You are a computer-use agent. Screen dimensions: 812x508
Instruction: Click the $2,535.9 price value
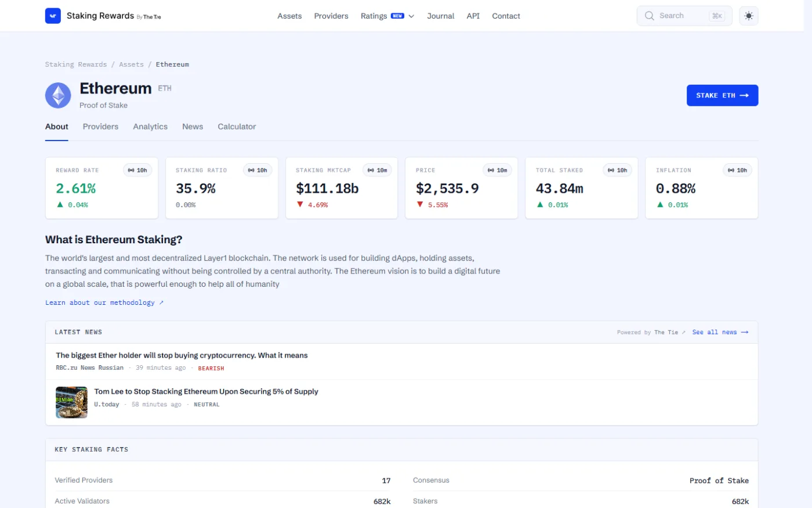point(447,189)
